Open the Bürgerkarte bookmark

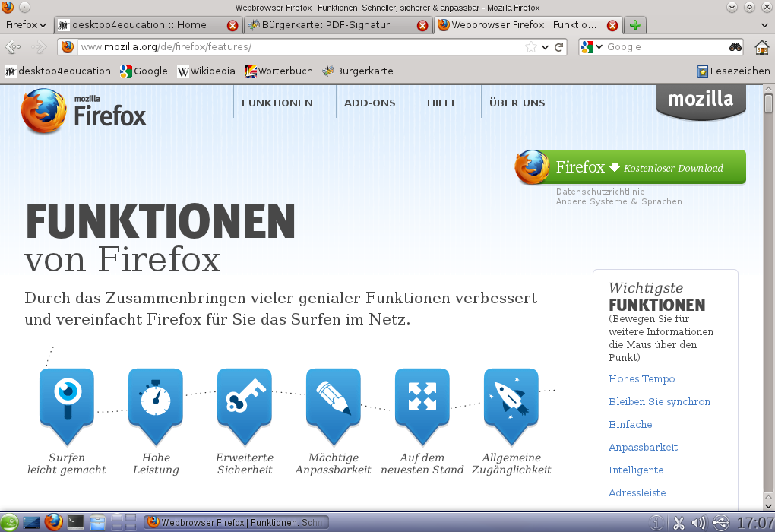[358, 71]
